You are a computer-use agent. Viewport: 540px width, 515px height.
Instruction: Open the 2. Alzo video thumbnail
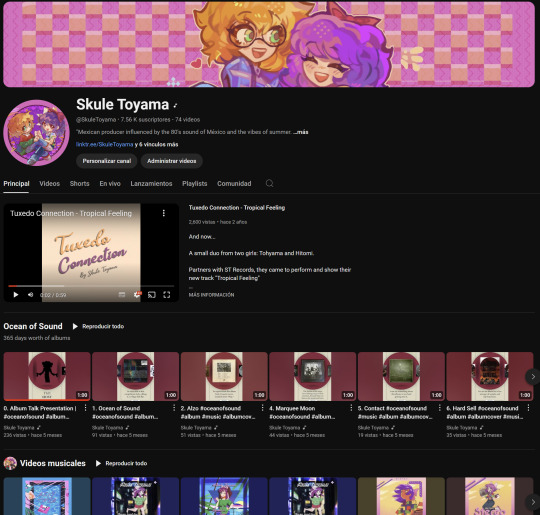224,376
